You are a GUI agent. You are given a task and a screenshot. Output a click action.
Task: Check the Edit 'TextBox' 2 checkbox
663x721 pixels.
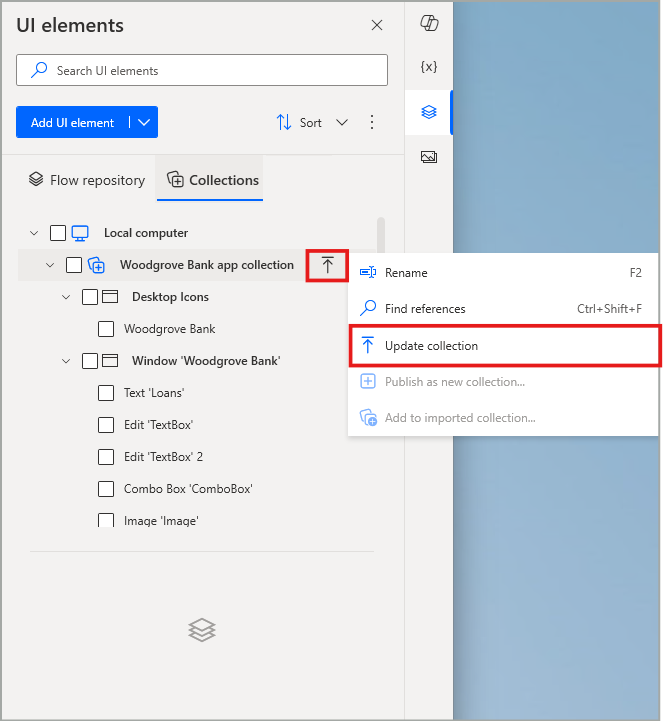106,457
